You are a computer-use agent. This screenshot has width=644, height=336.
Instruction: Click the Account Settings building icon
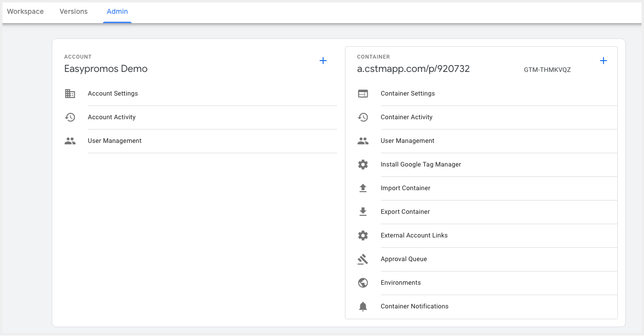(x=70, y=94)
